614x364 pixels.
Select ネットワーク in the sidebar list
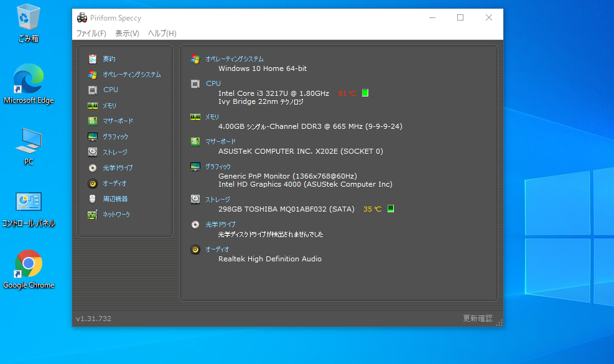(116, 214)
